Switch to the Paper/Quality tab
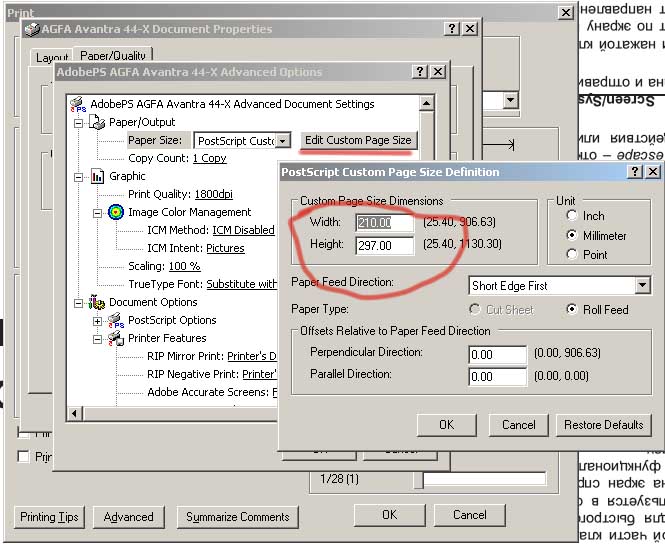 (113, 56)
